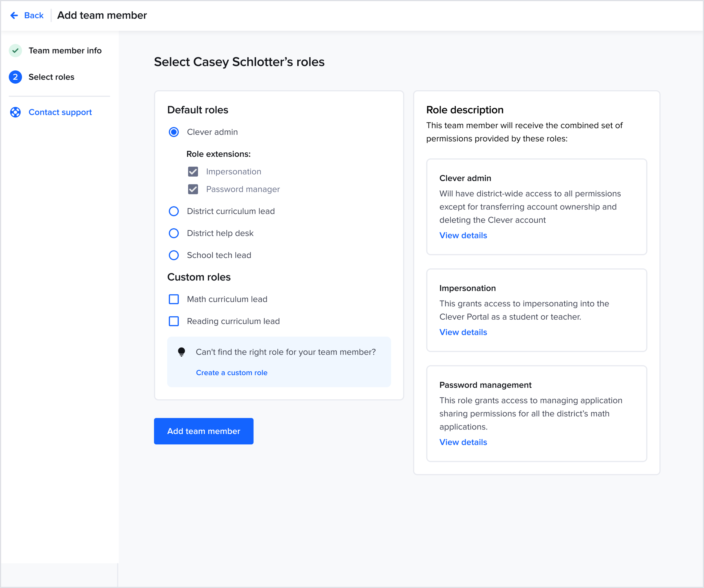Open the Select roles step
Image resolution: width=704 pixels, height=588 pixels.
(x=51, y=77)
